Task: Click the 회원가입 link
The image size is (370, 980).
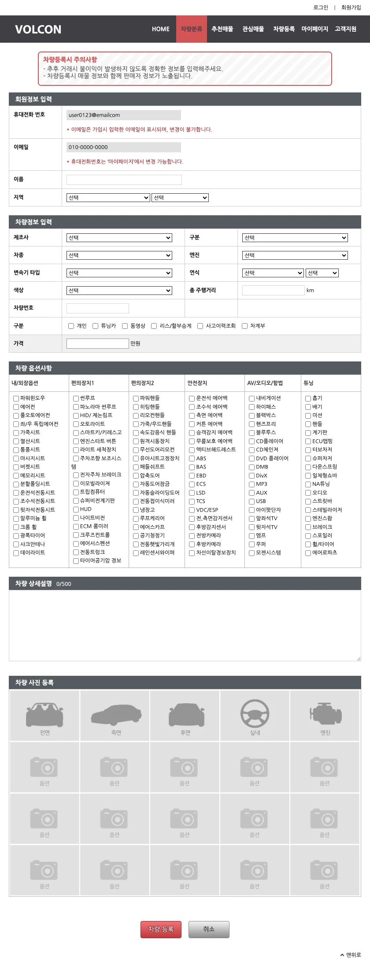Action: coord(351,7)
